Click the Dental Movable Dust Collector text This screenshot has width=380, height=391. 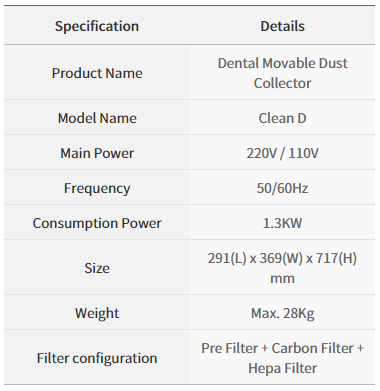[x=282, y=73]
